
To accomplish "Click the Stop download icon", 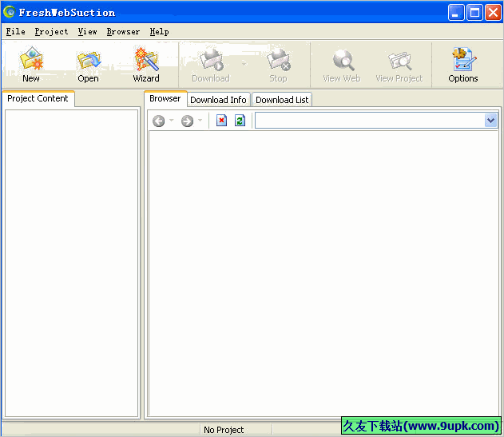I will coord(278,59).
